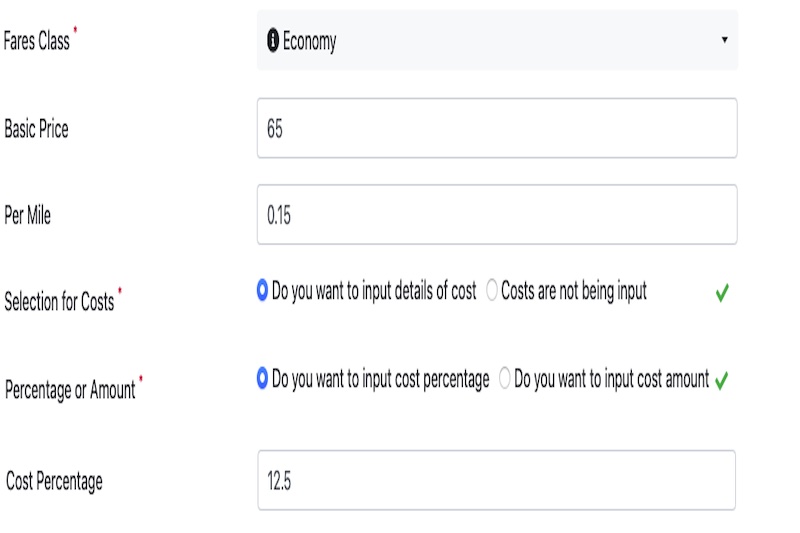Image resolution: width=800 pixels, height=533 pixels.
Task: Click the info icon beside Economy
Action: coord(273,40)
